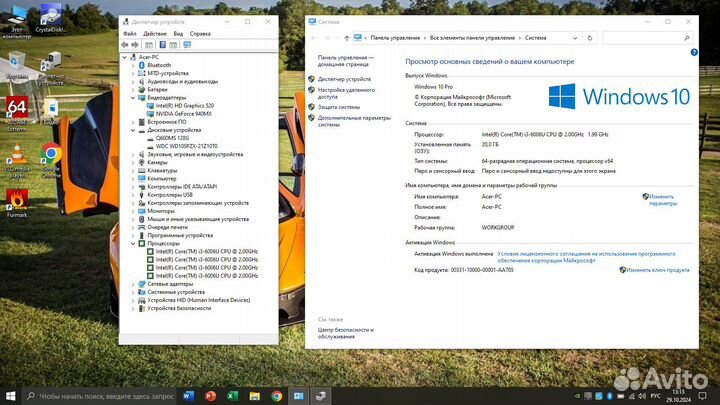Open the Вид menu
Viewport: 720px width, 405px height.
[178, 34]
